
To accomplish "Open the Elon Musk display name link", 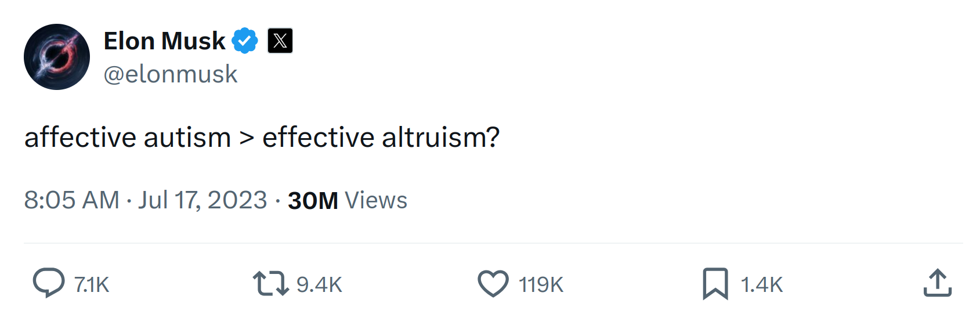I will 164,41.
